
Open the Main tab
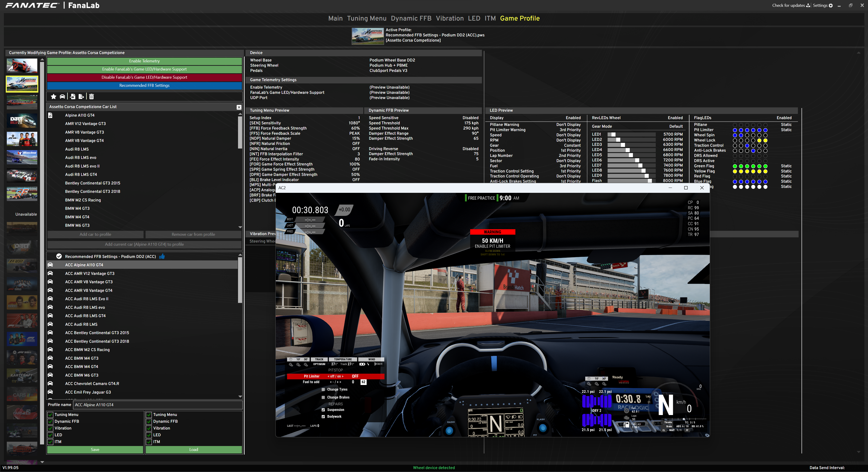click(x=335, y=19)
